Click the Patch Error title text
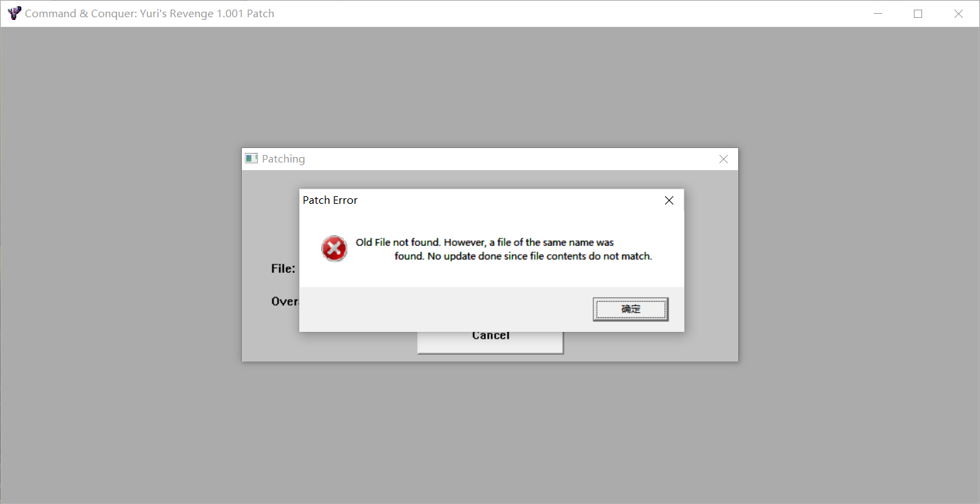Screen dimensions: 980x504 click(x=330, y=200)
